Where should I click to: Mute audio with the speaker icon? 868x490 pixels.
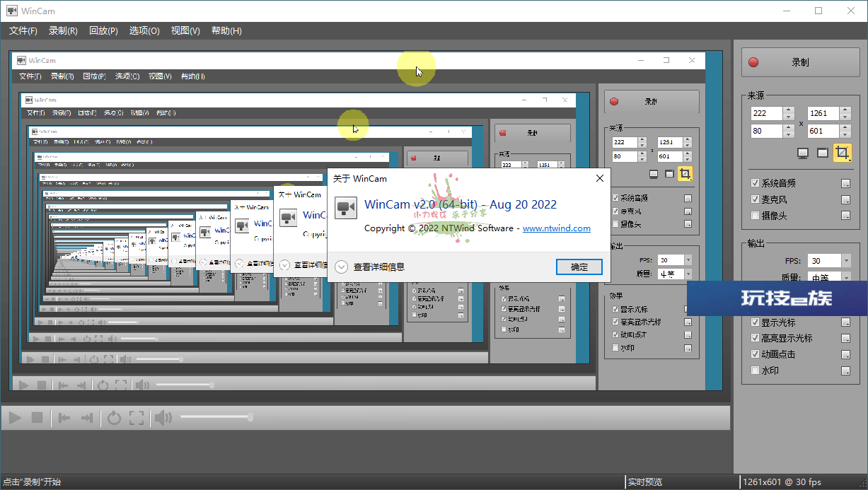(163, 418)
